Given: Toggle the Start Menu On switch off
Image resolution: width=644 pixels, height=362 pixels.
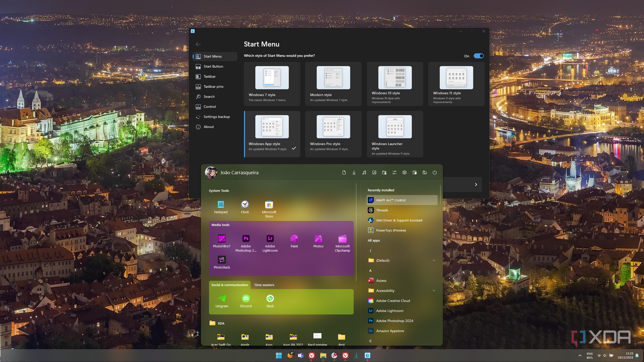Looking at the screenshot, I should tap(479, 56).
